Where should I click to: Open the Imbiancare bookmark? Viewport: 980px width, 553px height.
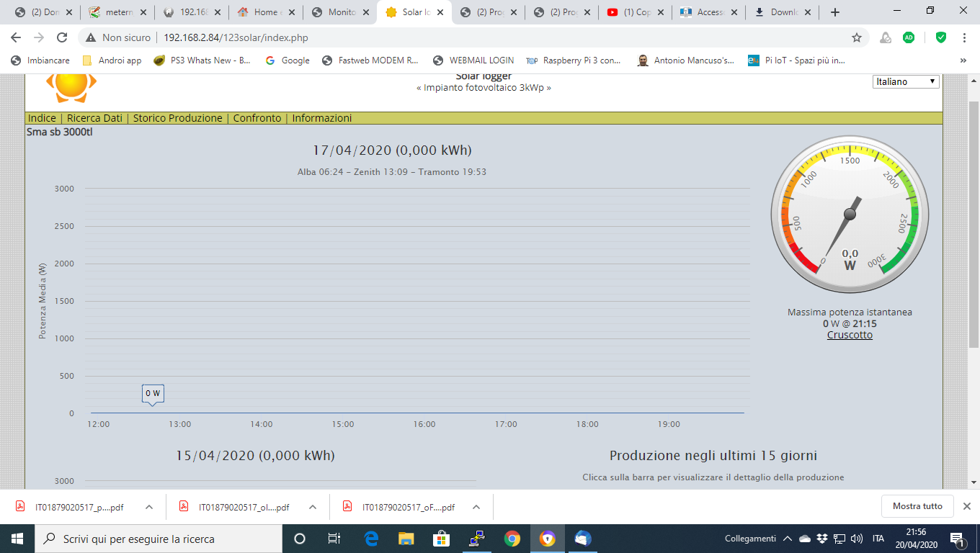pos(40,60)
